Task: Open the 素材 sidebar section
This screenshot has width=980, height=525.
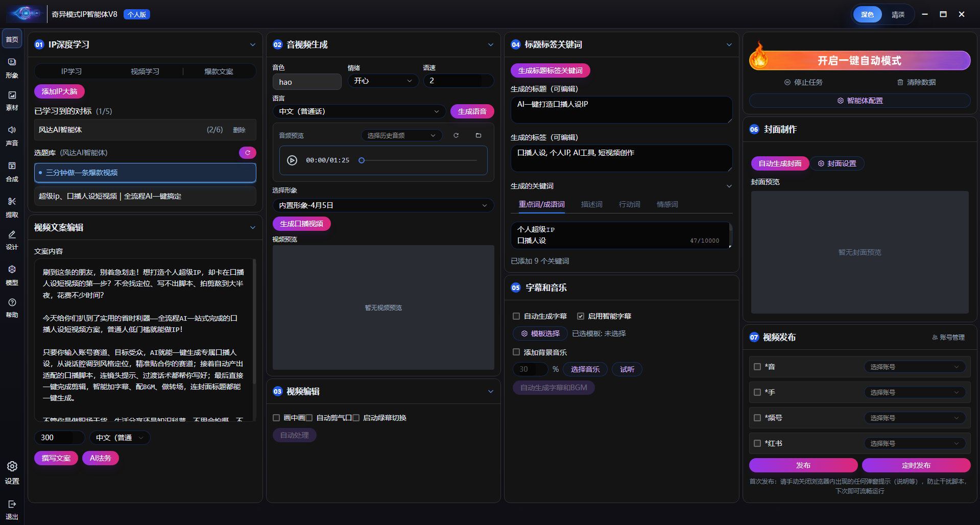Action: 12,101
